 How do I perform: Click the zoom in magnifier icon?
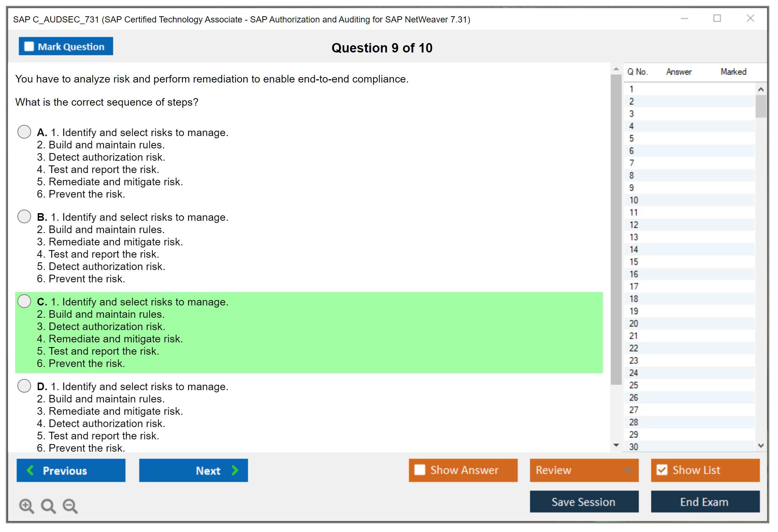[x=26, y=506]
